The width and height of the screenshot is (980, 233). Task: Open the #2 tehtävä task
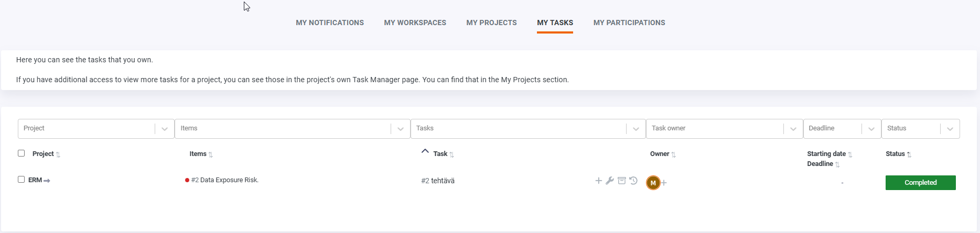438,181
